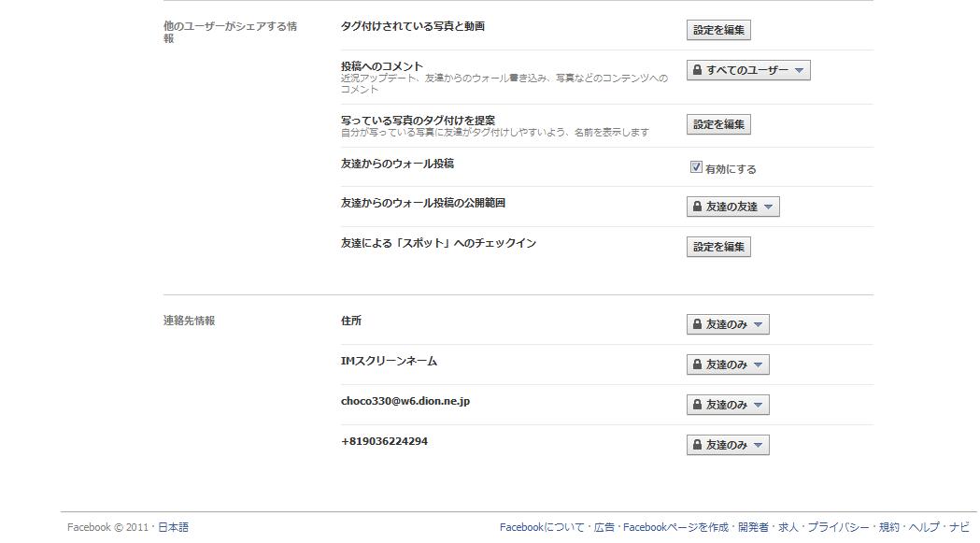The image size is (980, 543).
Task: Open 広告 footer link
Action: coord(604,527)
